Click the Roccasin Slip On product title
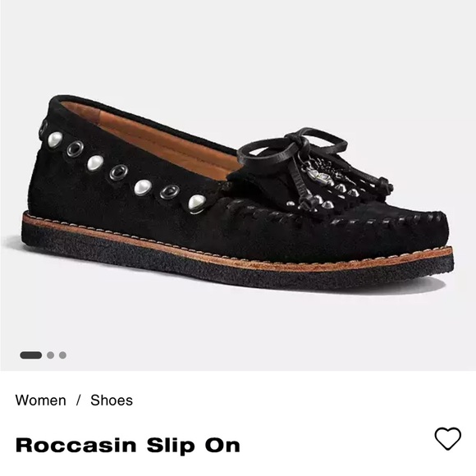The height and width of the screenshot is (476, 476). coord(128,446)
